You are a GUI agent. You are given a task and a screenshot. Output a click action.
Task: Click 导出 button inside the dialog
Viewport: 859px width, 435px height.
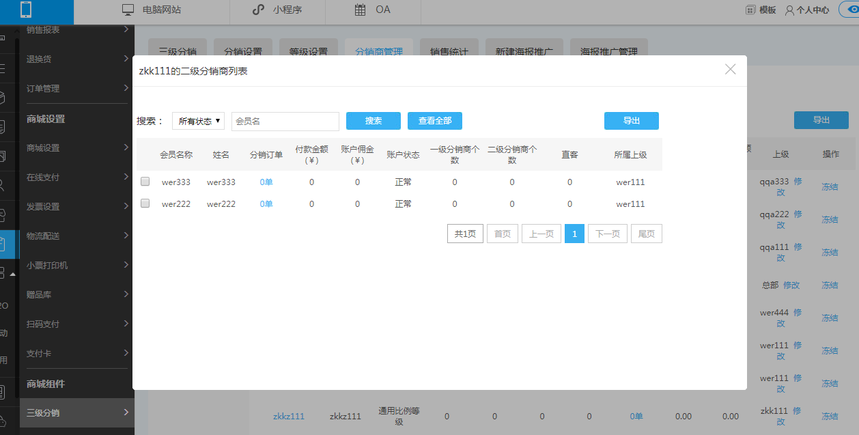pyautogui.click(x=631, y=121)
